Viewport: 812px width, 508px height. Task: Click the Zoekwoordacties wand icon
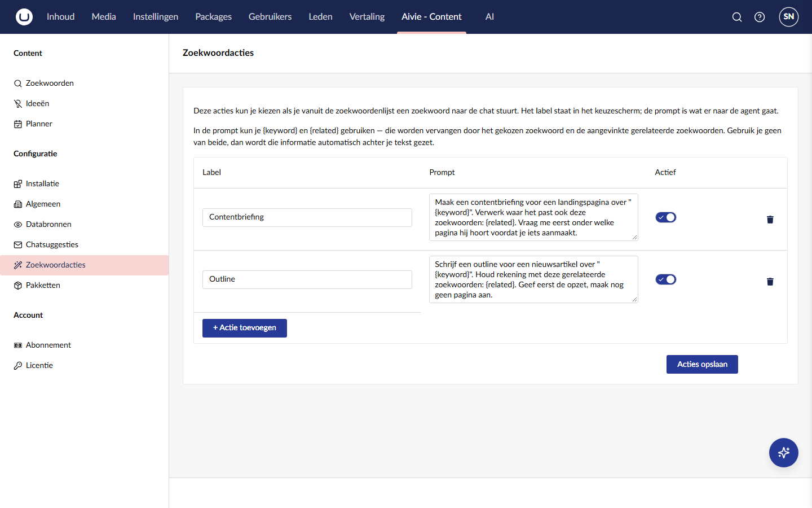click(x=18, y=265)
